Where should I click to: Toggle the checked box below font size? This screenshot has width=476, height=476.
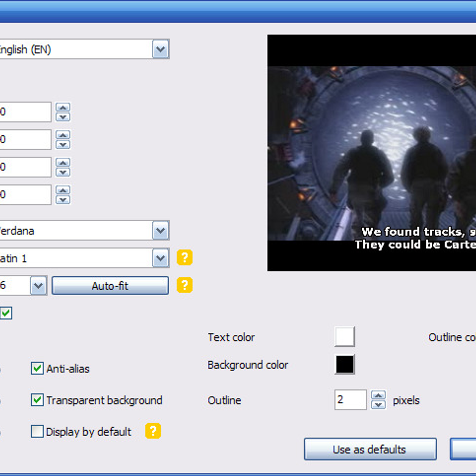(6, 313)
